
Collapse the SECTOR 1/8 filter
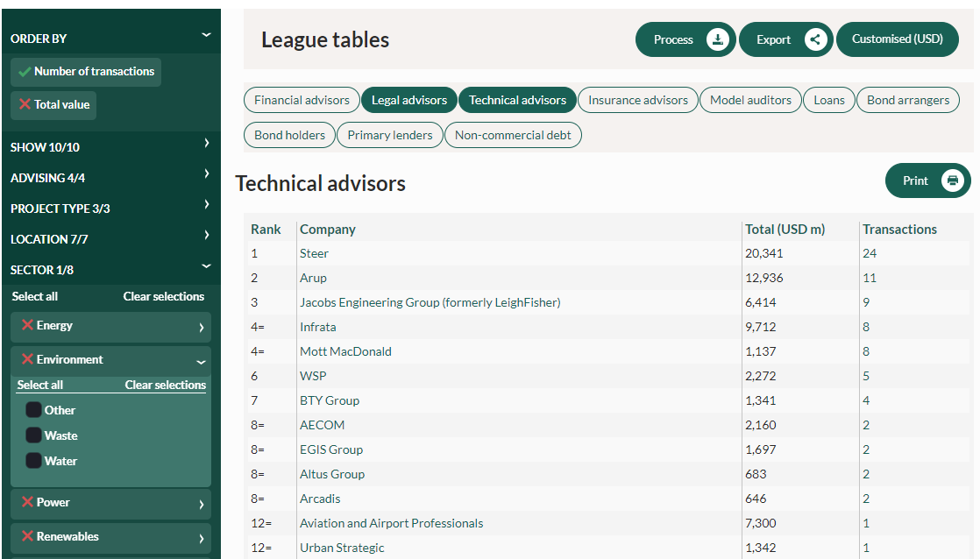tap(206, 266)
